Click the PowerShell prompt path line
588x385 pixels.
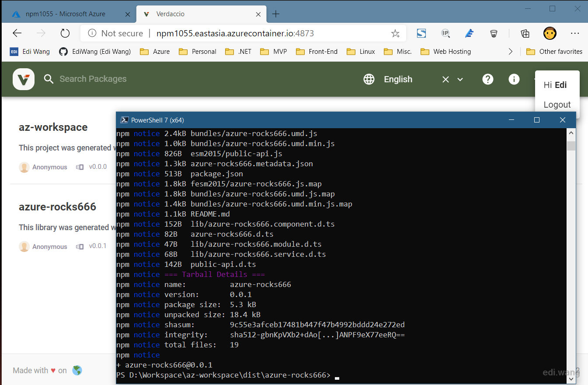[223, 375]
